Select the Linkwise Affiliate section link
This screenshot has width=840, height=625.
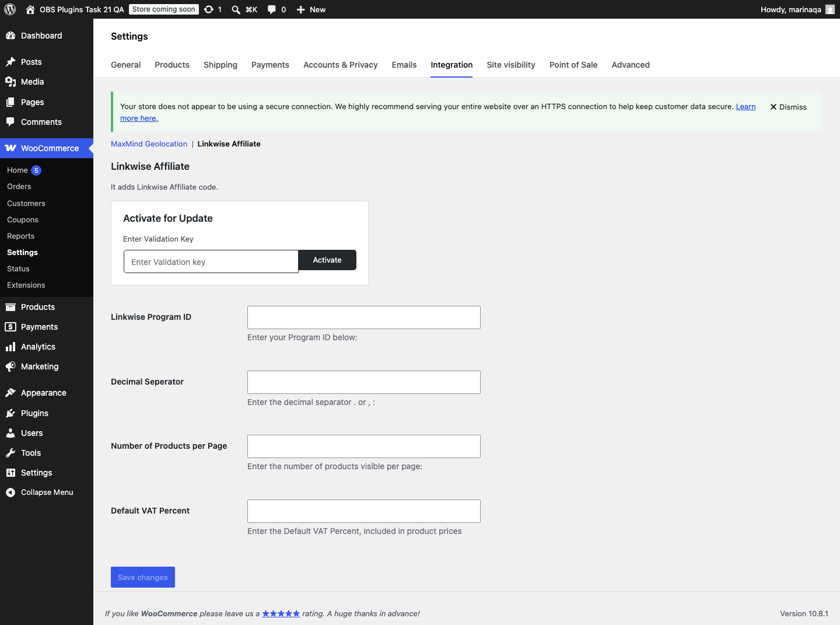tap(229, 144)
